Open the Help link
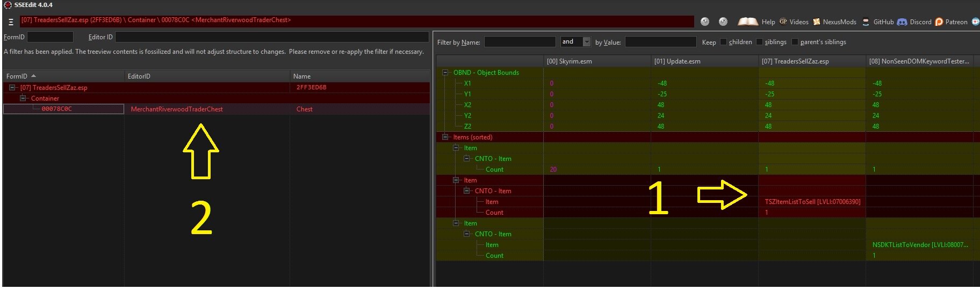980x289 pixels. (768, 22)
